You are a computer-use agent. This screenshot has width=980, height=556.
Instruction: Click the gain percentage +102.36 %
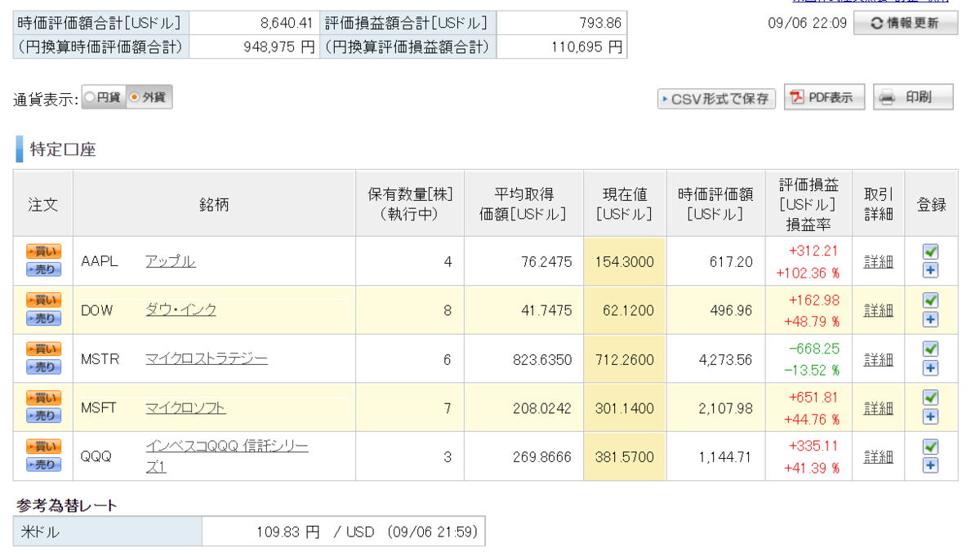808,273
